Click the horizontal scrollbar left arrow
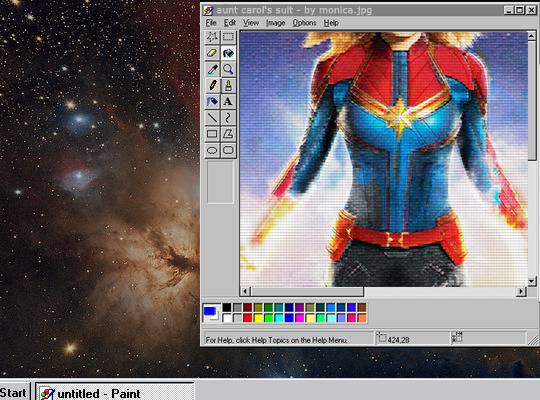The image size is (540, 400). 245,291
